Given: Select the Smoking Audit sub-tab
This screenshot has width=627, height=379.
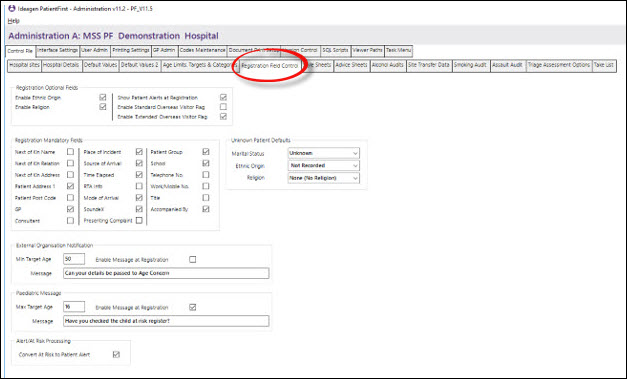Looking at the screenshot, I should 471,66.
